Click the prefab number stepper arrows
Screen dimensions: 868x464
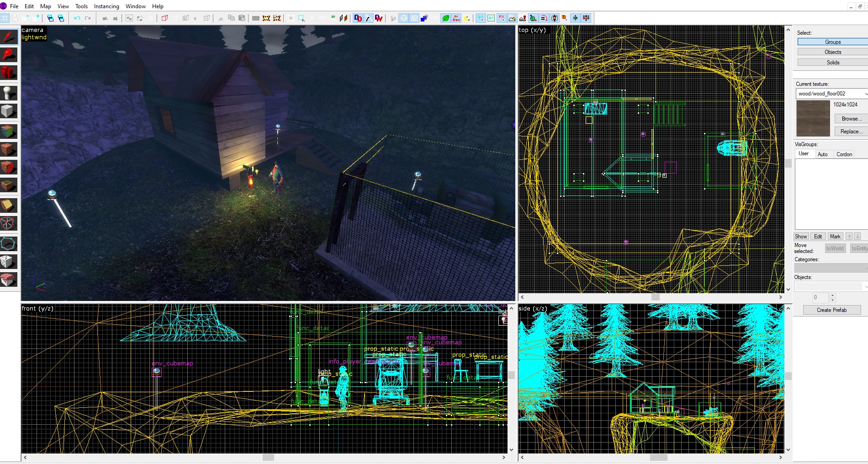coord(832,298)
